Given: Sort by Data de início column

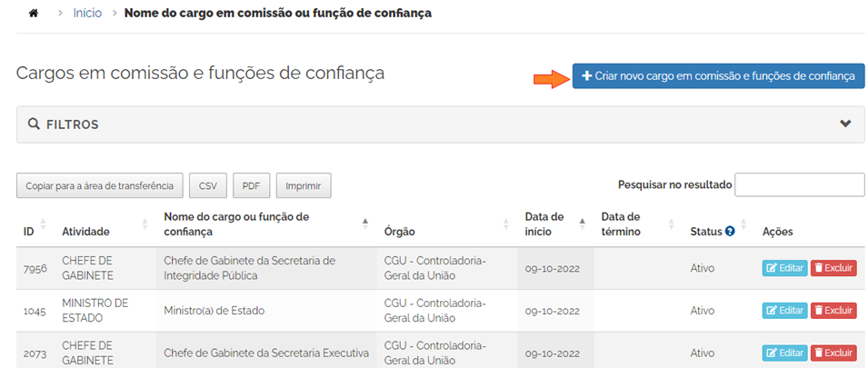Looking at the screenshot, I should click(544, 224).
